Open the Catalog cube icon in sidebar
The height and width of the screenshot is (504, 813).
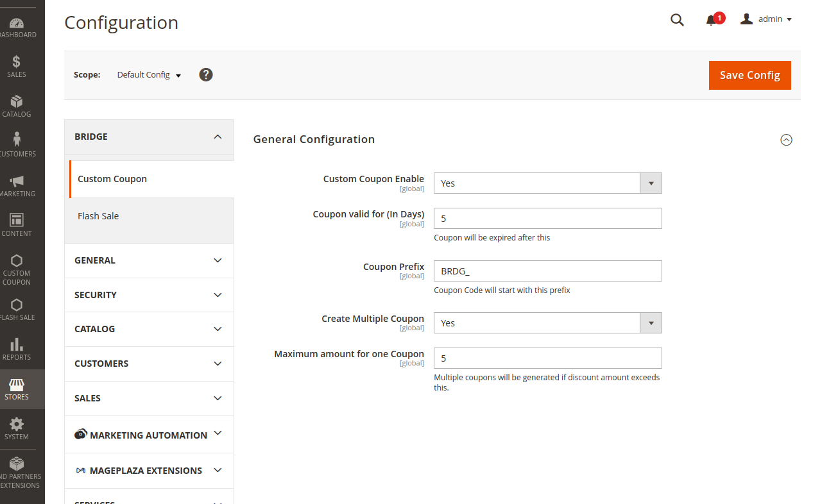click(x=17, y=102)
